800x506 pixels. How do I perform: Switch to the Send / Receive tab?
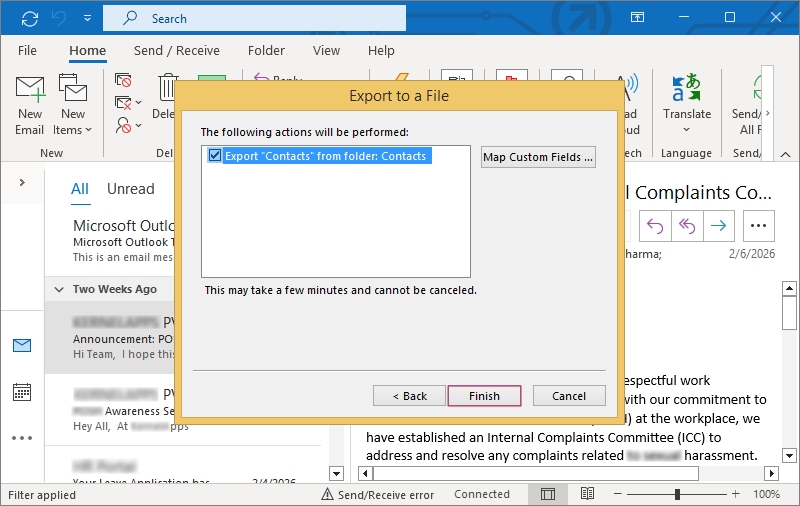pos(176,51)
